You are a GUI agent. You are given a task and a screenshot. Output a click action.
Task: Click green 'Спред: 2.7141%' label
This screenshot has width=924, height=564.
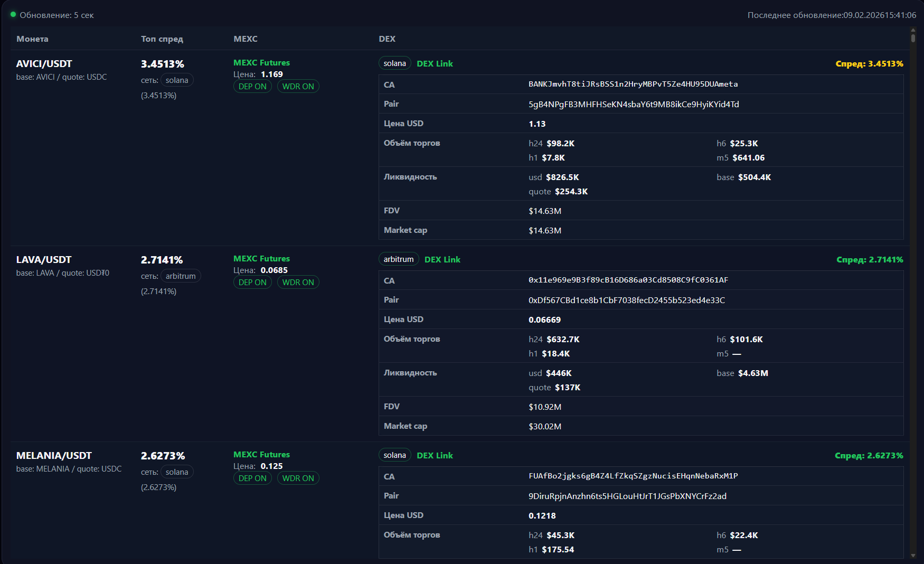pyautogui.click(x=870, y=260)
